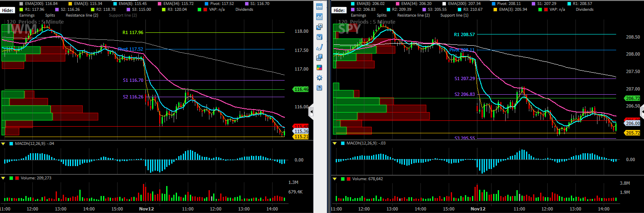Click Resistance line (2) on SPY chart
The height and width of the screenshot is (213, 644).
pyautogui.click(x=413, y=15)
